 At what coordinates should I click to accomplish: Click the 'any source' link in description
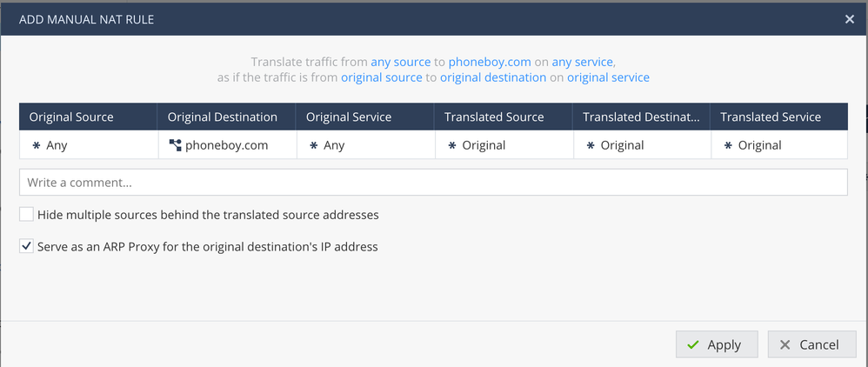click(401, 62)
